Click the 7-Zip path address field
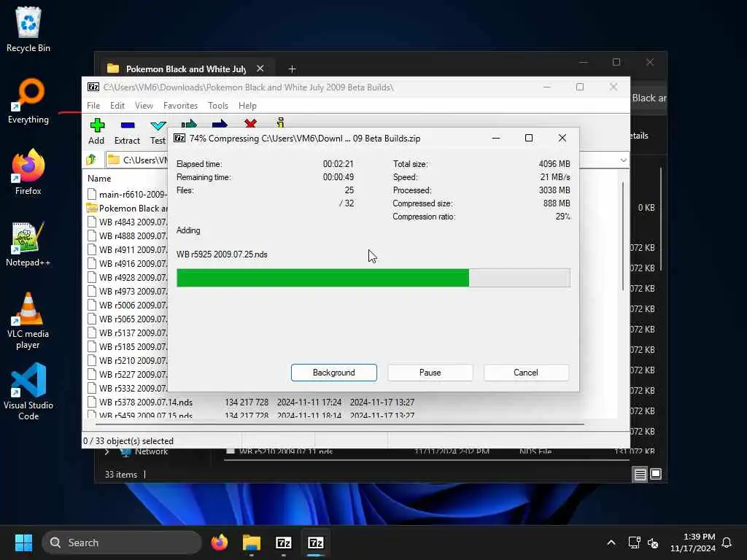 pos(136,160)
